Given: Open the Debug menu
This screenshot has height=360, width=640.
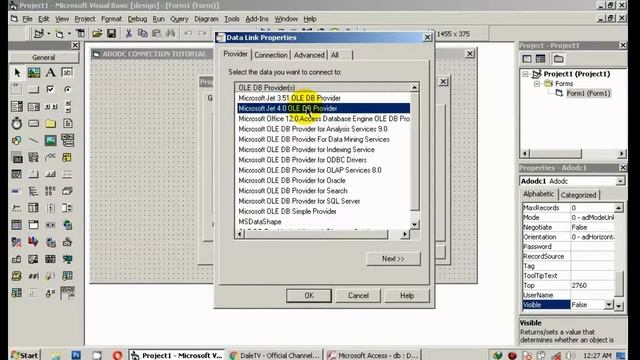Looking at the screenshot, I should point(137,19).
